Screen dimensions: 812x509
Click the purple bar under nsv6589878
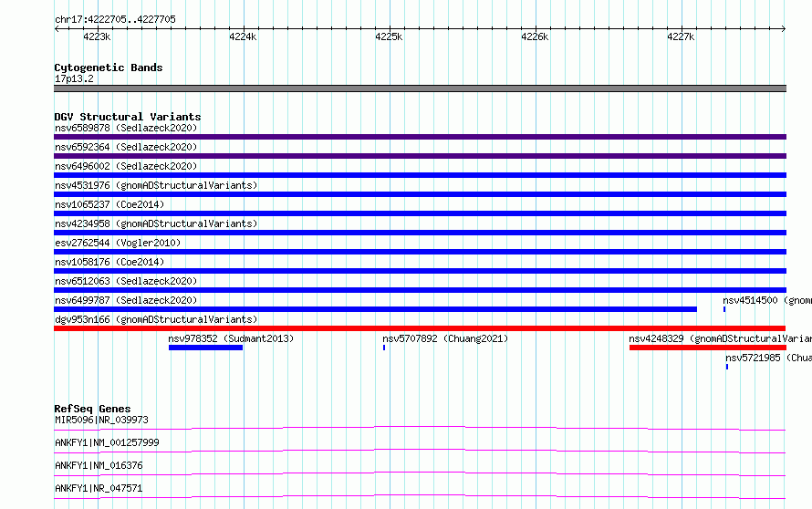coord(420,137)
